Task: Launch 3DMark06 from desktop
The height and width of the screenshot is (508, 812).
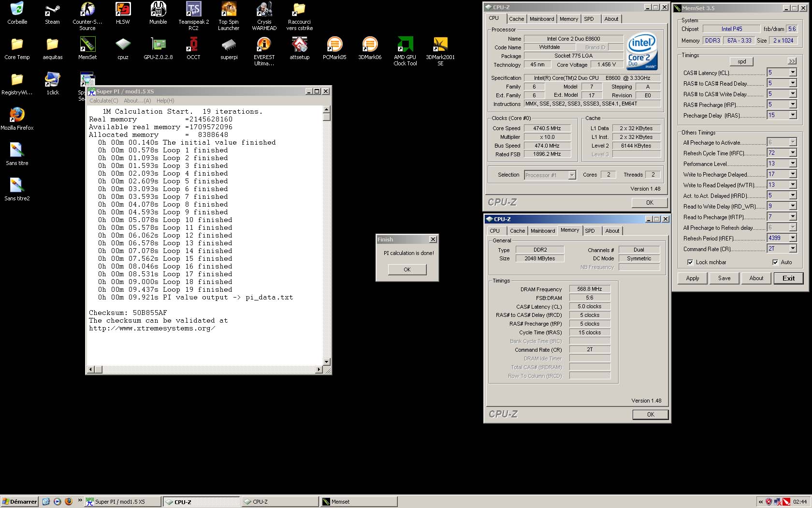Action: point(370,48)
